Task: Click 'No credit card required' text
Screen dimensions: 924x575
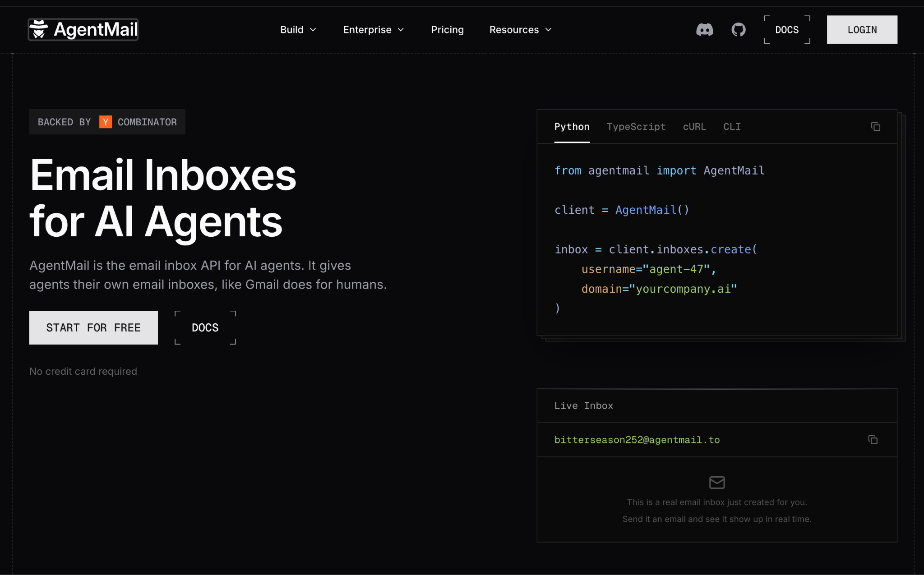Action: point(83,371)
